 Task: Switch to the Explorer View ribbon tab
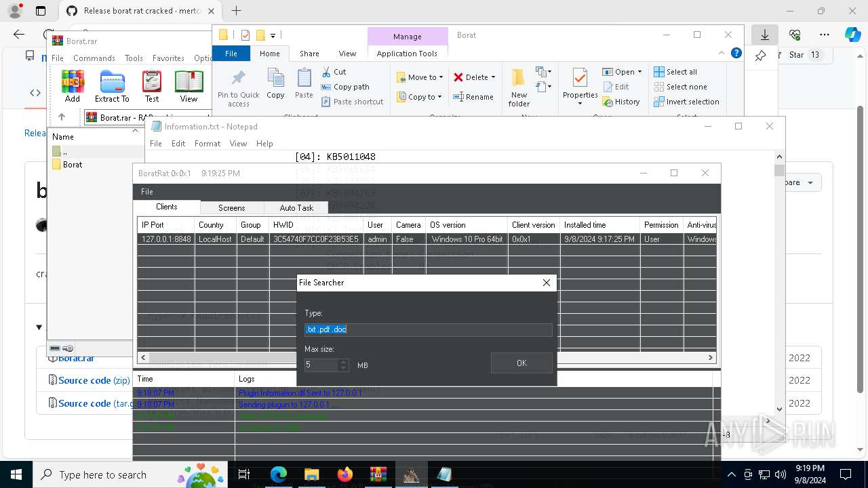pos(347,54)
